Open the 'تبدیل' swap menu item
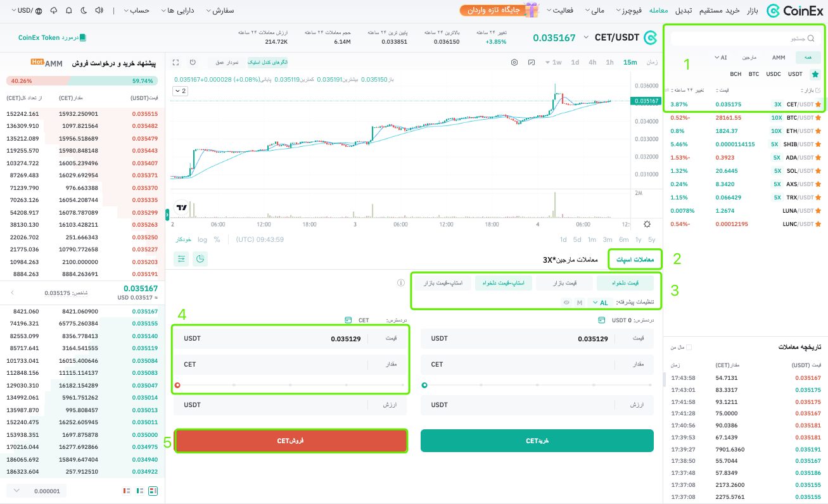Viewport: 828px width, 504px height. [x=683, y=11]
